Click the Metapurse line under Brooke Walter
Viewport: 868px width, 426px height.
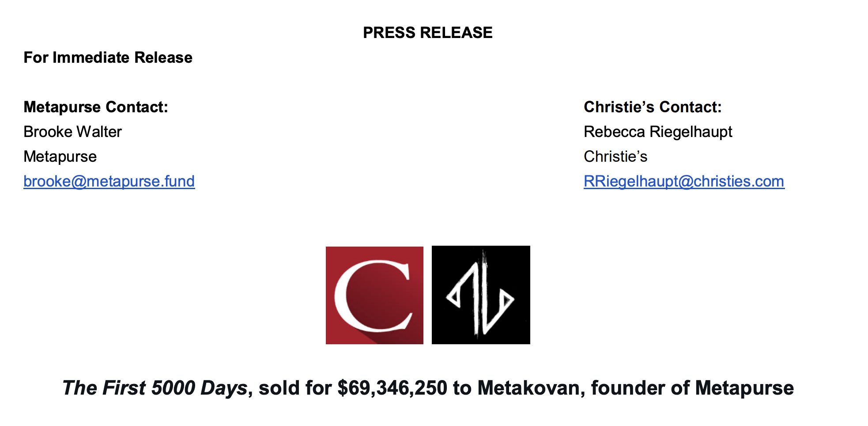60,156
